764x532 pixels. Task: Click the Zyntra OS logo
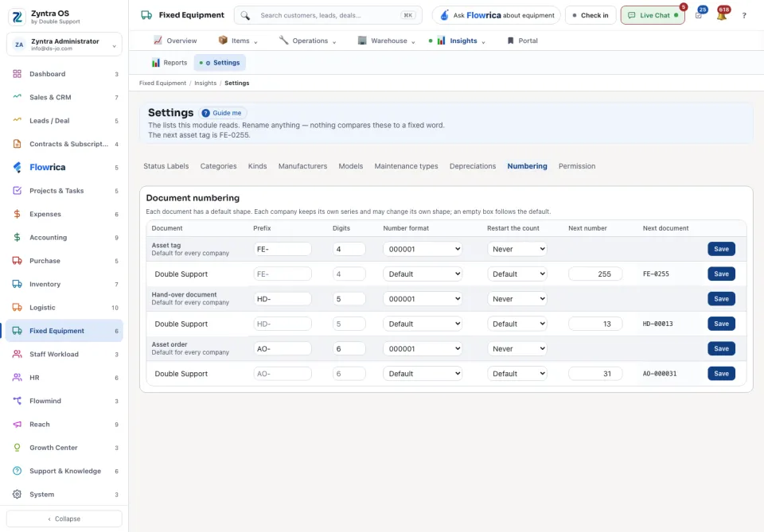click(x=17, y=17)
